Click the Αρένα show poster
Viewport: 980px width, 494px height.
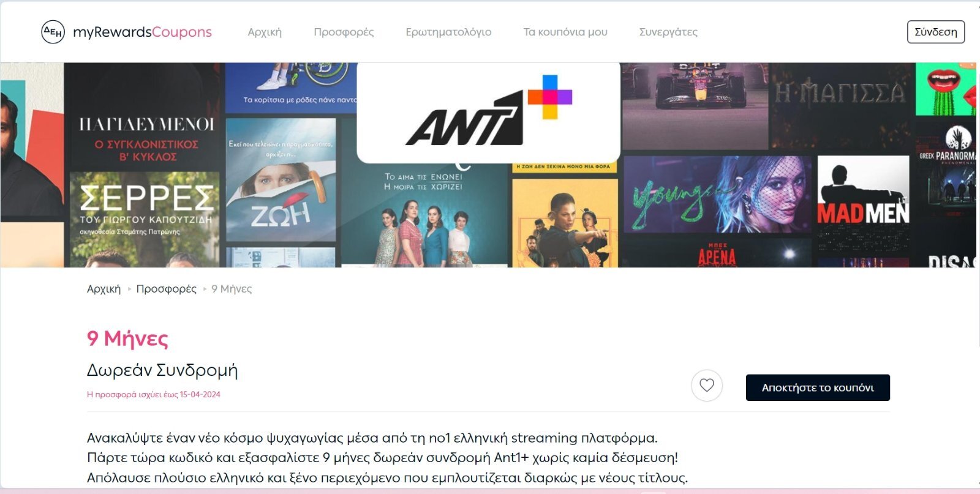point(717,252)
